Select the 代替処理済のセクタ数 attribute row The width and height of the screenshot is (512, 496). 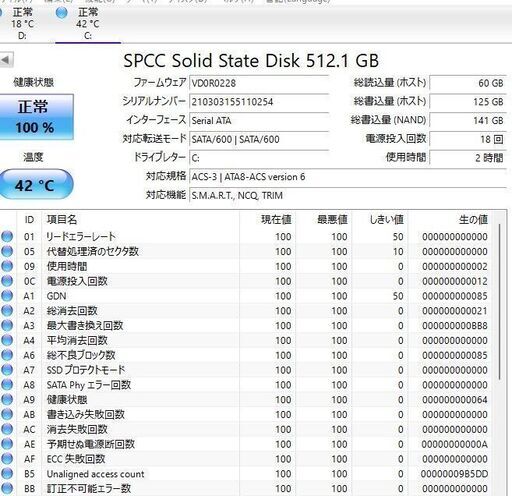pos(247,251)
